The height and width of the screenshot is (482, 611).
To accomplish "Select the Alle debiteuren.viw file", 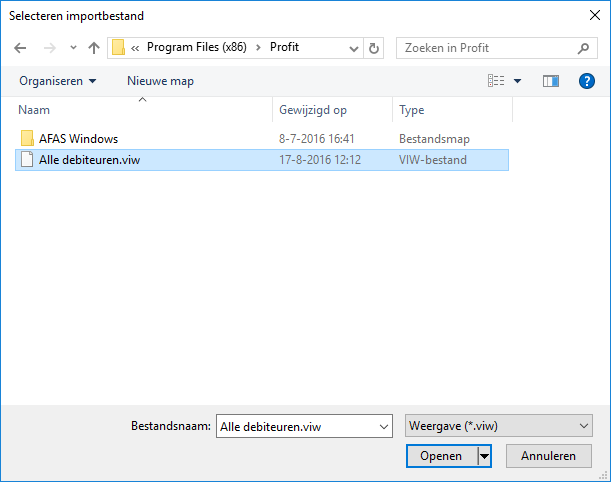I will [262, 160].
